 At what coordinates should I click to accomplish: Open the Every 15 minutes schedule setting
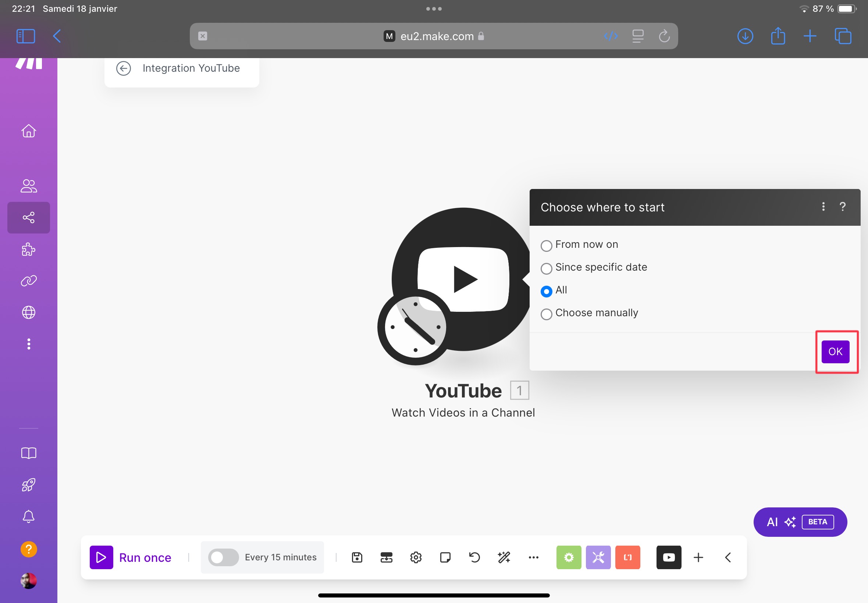[x=281, y=557]
